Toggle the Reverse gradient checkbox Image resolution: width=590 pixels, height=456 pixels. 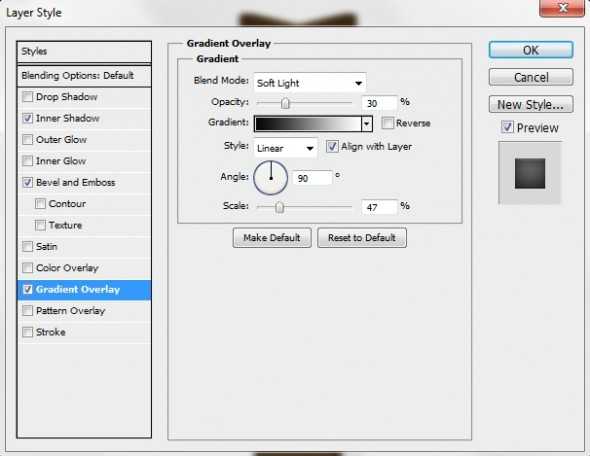tap(387, 123)
